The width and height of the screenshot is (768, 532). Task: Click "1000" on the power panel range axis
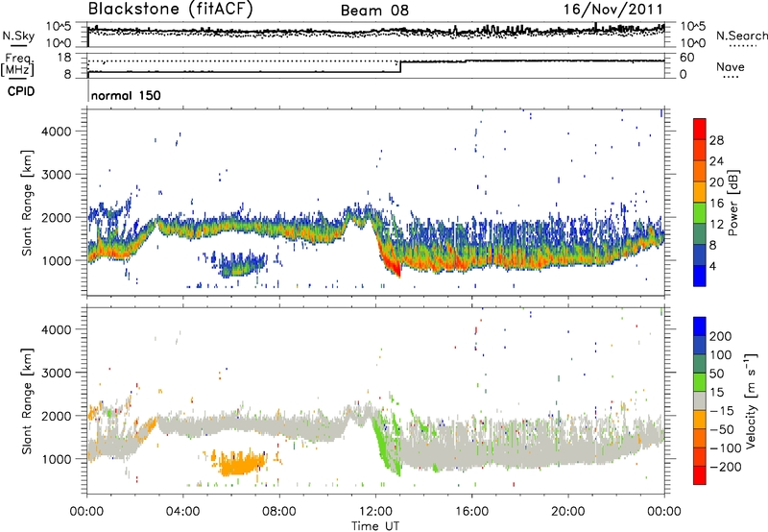tap(56, 260)
